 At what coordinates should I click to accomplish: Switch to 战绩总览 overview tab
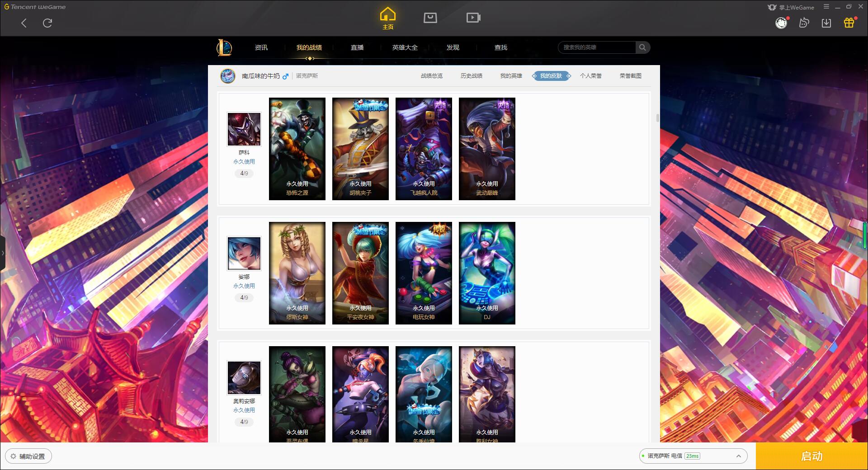click(x=432, y=76)
